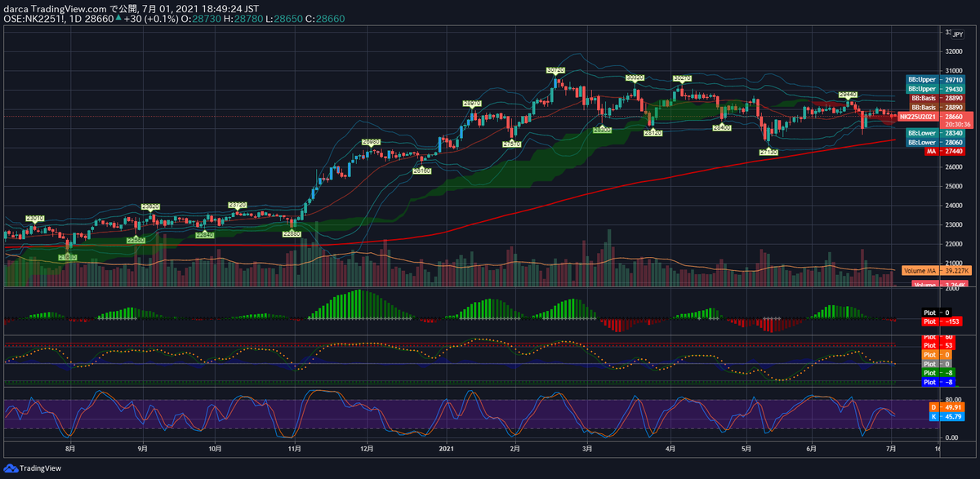Click the 27670 pivot low marker
The width and height of the screenshot is (980, 479).
pyautogui.click(x=512, y=144)
